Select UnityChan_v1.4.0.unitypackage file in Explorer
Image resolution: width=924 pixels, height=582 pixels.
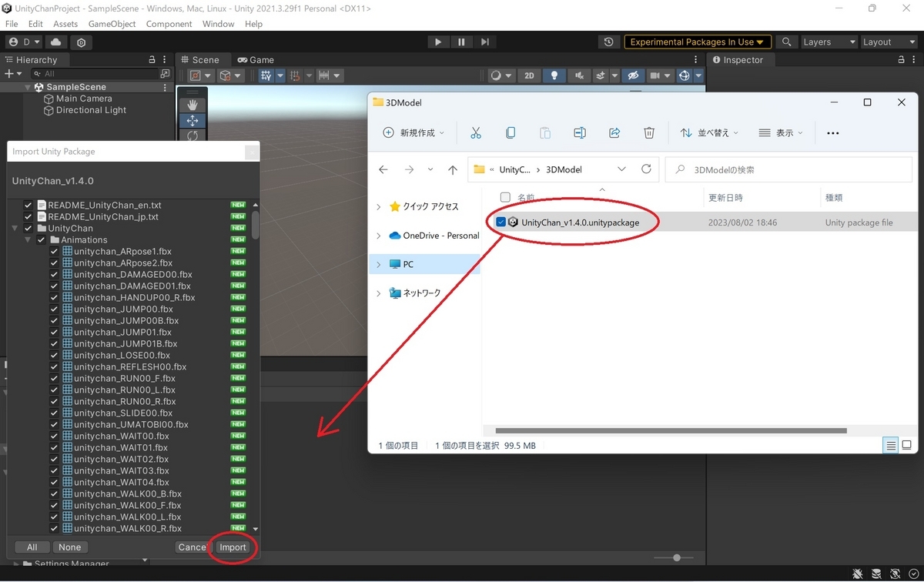(580, 222)
